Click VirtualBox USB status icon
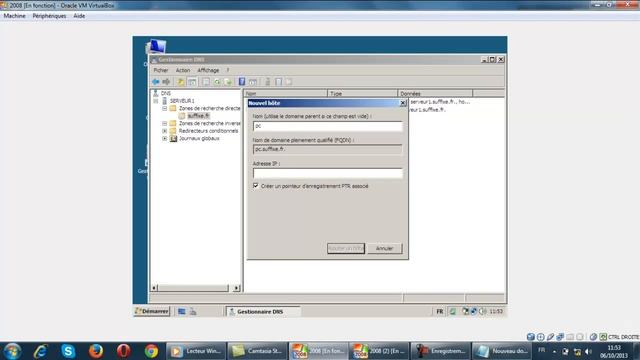The width and height of the screenshot is (640, 360). pos(550,337)
